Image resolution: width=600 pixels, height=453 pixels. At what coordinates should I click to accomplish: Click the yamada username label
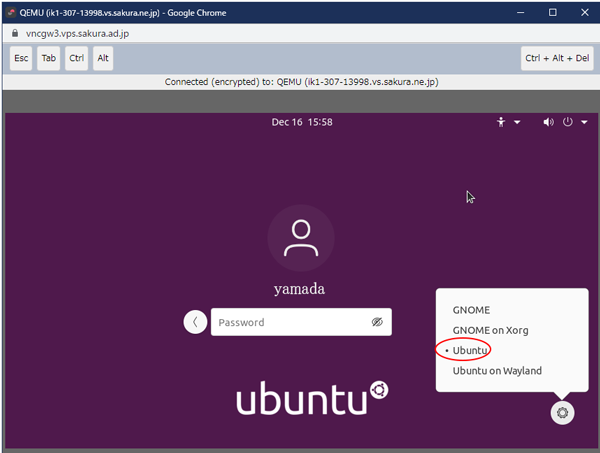(x=300, y=289)
